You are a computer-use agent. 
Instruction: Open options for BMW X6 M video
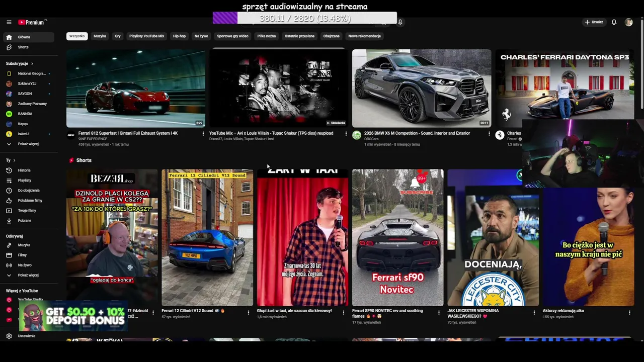click(x=489, y=134)
